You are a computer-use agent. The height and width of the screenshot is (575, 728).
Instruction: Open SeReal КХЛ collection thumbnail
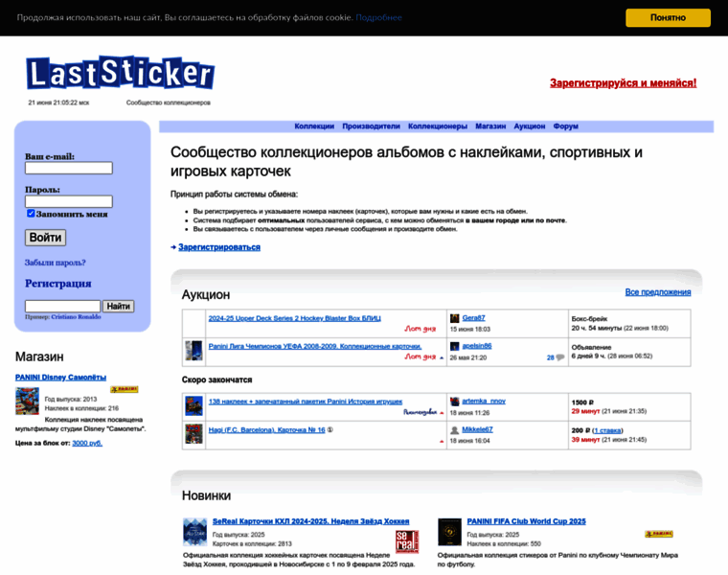click(195, 532)
